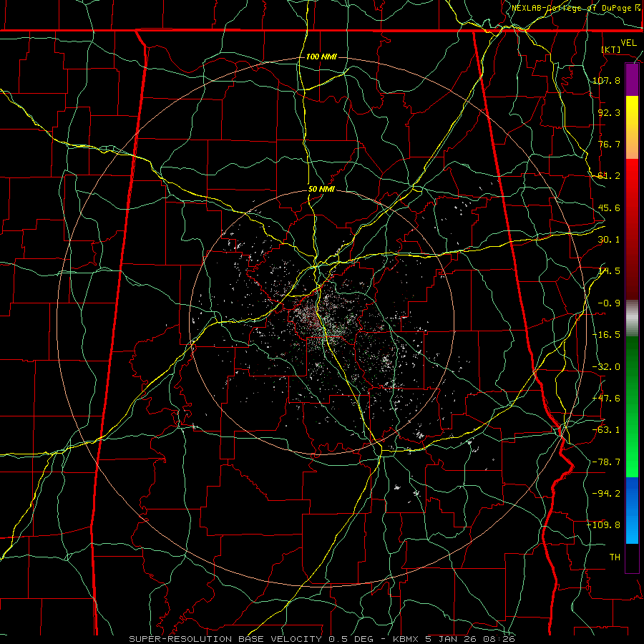This screenshot has height=644, width=644.
Task: Click the purple segment of velocity color bar
Action: (x=632, y=80)
